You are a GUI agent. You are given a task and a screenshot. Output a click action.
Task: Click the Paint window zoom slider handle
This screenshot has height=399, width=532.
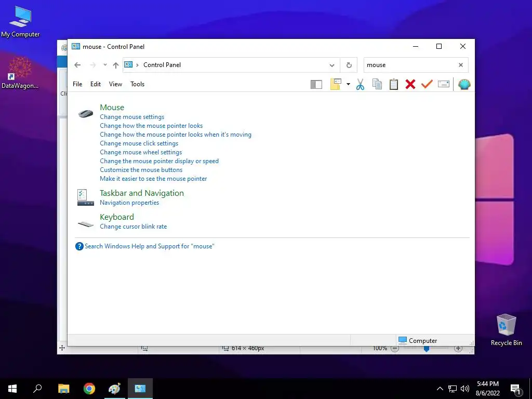pos(427,349)
